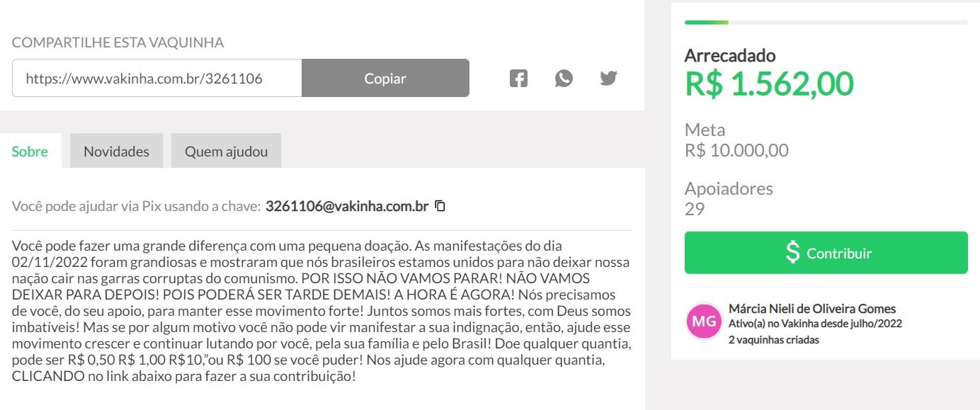Select the Sobre tab
Screen dimensions: 980x410
pyautogui.click(x=30, y=151)
